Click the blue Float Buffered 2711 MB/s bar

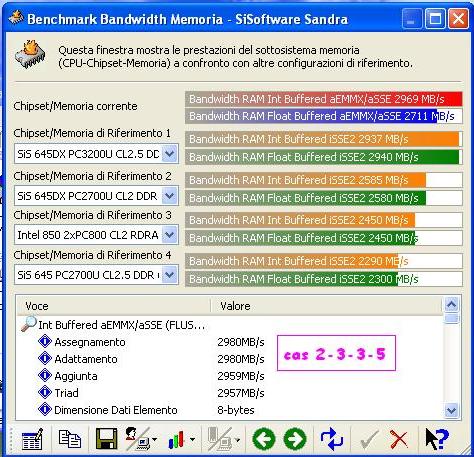point(324,116)
